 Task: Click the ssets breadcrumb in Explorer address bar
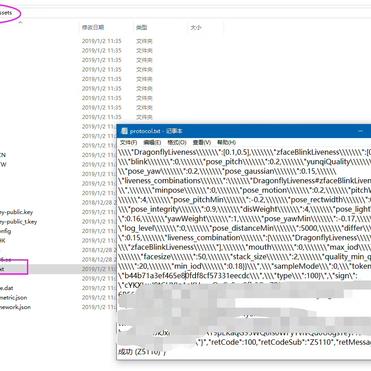(6, 13)
